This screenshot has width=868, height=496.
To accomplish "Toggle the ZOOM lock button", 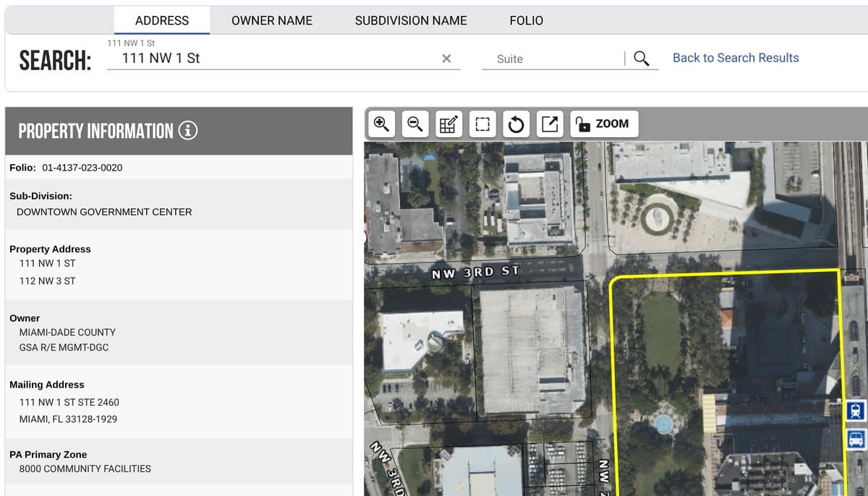I will tap(604, 124).
